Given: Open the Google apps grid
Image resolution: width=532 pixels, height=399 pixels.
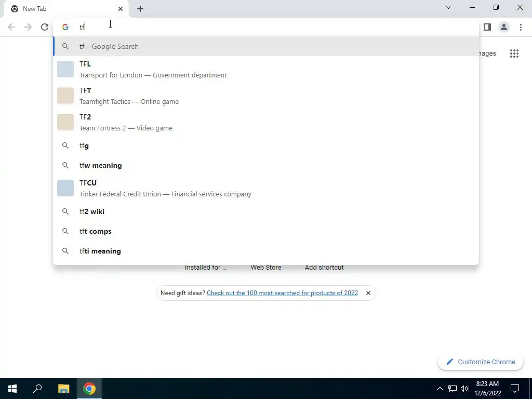Looking at the screenshot, I should point(514,54).
